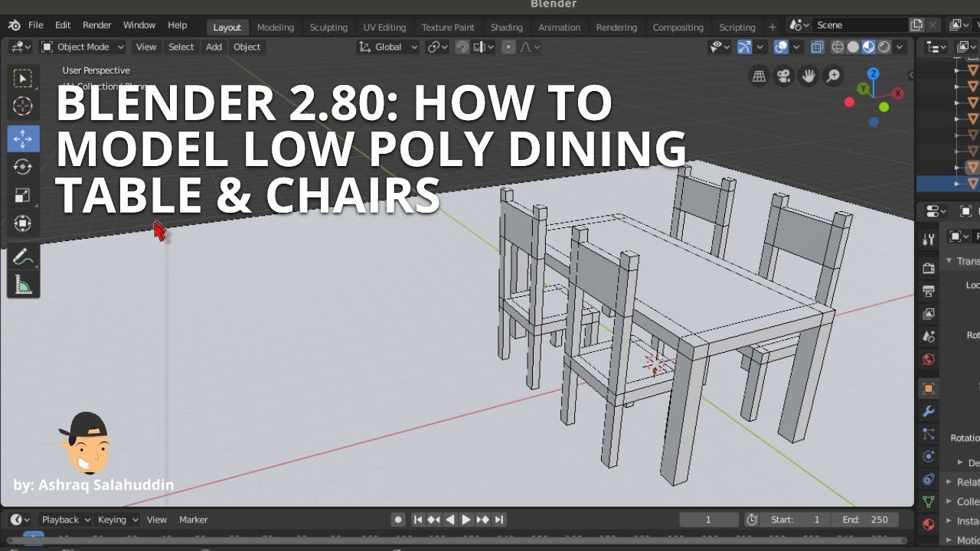Screen dimensions: 980x551
Task: Toggle viewport overlays
Action: (780, 47)
